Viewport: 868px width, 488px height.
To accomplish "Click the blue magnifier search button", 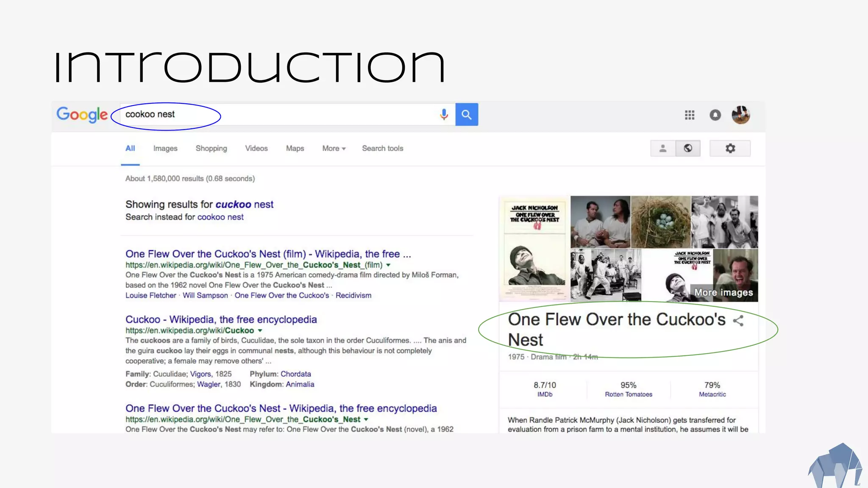I will click(467, 114).
